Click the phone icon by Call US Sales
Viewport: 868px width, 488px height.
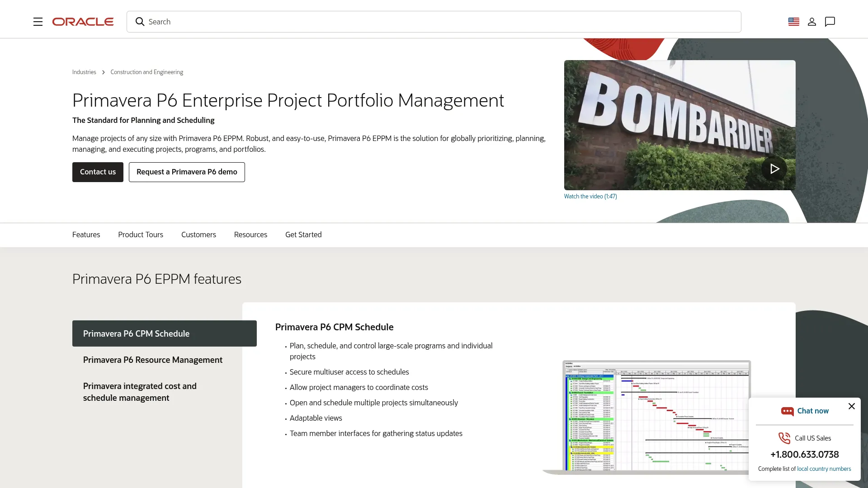click(784, 438)
